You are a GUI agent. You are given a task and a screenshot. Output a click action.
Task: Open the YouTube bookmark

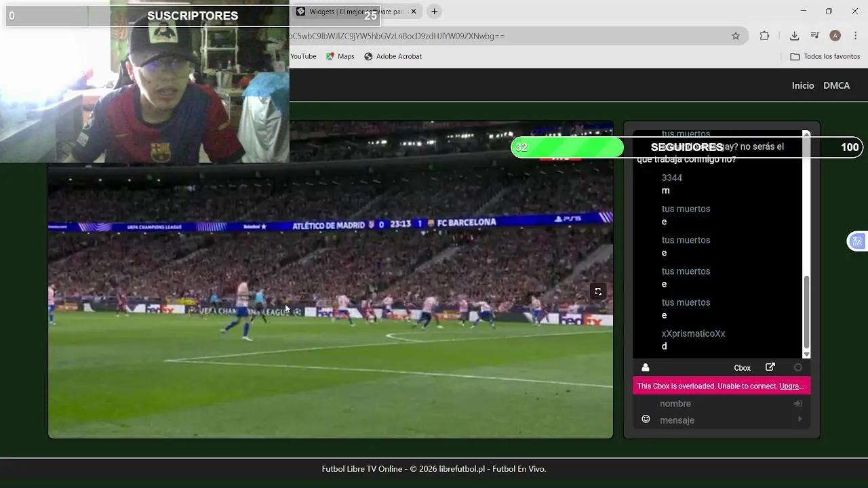pos(303,56)
